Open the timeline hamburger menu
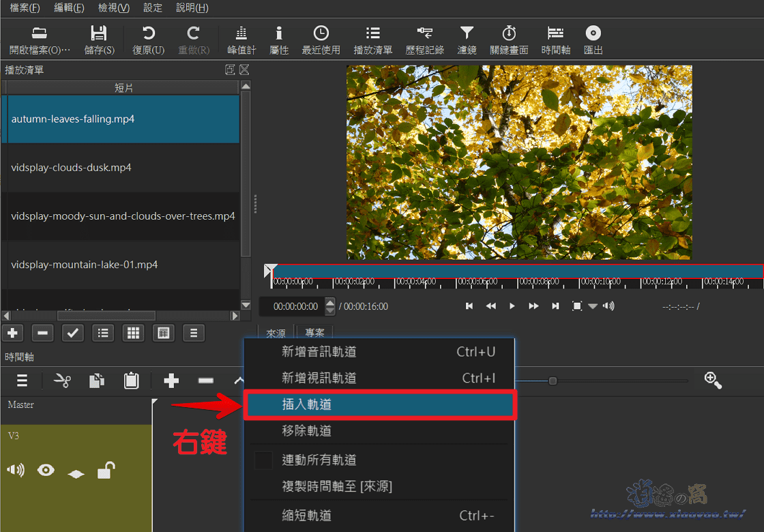 point(22,381)
